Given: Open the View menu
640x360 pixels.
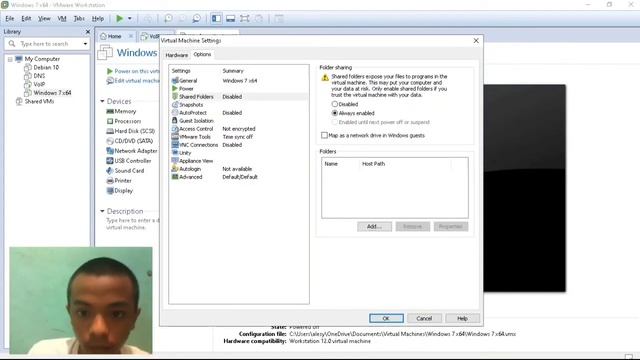Looking at the screenshot, I should 44,18.
